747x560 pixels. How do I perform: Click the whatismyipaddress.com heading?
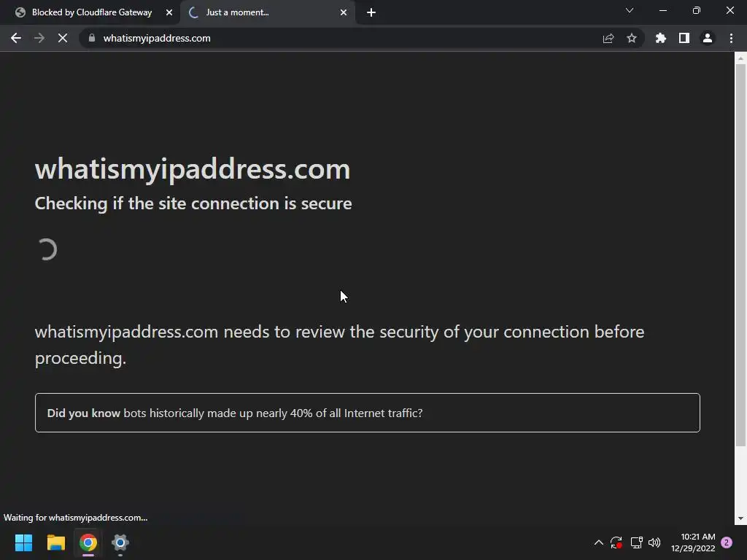point(193,169)
